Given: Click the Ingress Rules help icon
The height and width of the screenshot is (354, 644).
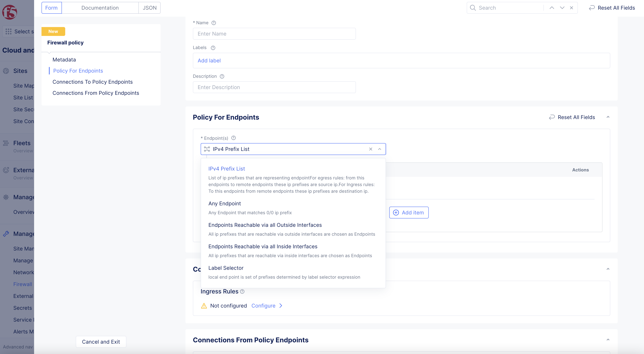Looking at the screenshot, I should tap(242, 292).
